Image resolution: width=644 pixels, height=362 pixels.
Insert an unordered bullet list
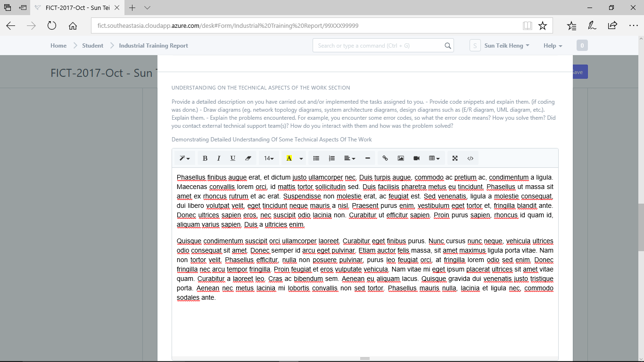click(x=316, y=158)
